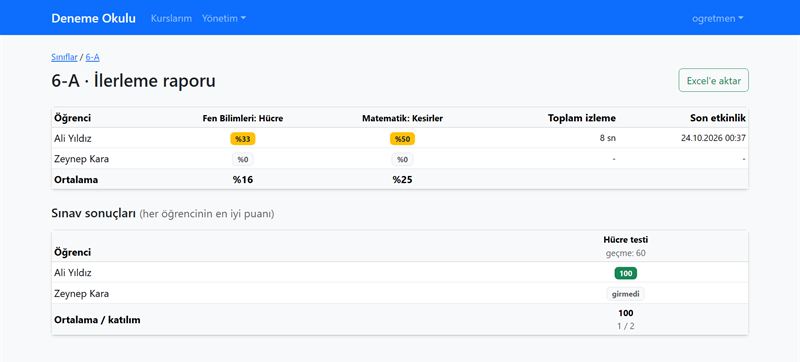Viewport: 800px width, 362px height.
Task: Click the Hücre testi column header
Action: coord(626,240)
